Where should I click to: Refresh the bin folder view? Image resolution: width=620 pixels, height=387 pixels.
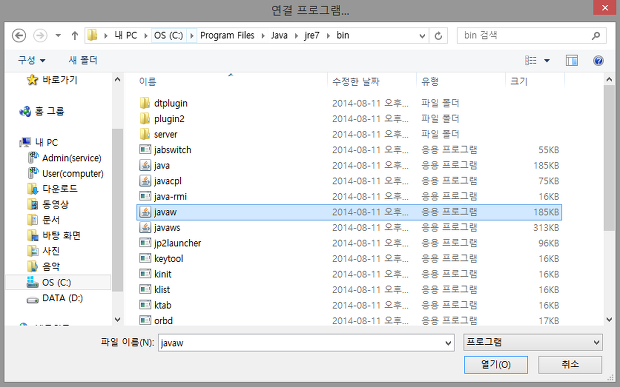click(x=438, y=36)
